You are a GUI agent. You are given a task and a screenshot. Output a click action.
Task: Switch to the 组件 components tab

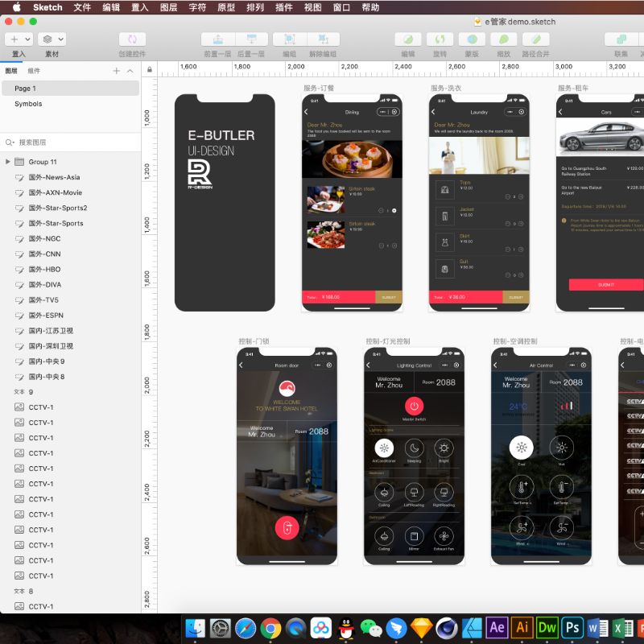34,71
